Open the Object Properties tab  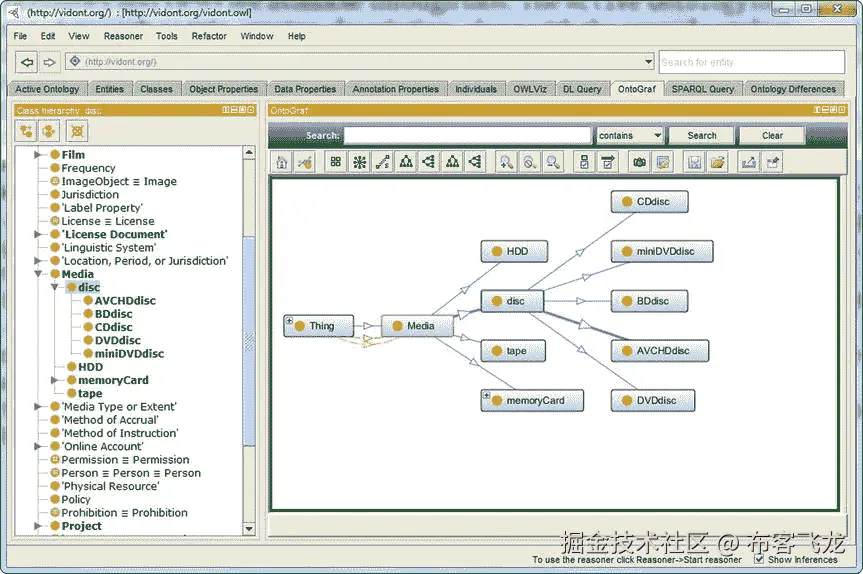pyautogui.click(x=223, y=89)
